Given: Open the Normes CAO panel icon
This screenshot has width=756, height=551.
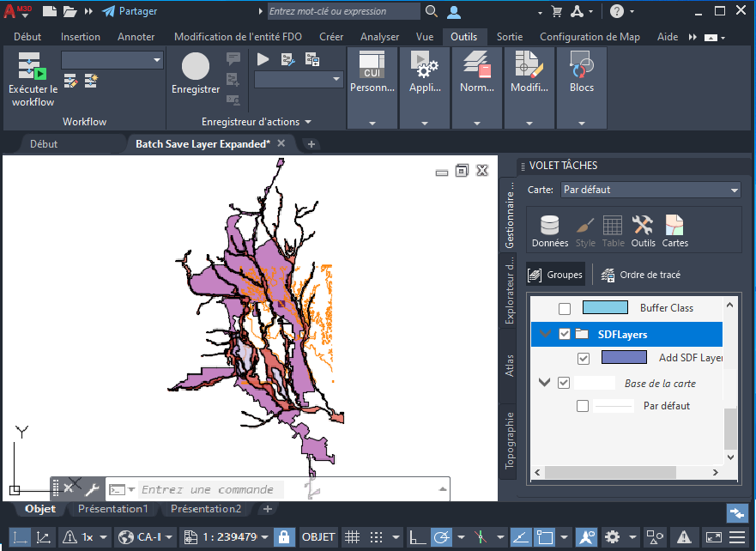Looking at the screenshot, I should click(477, 65).
